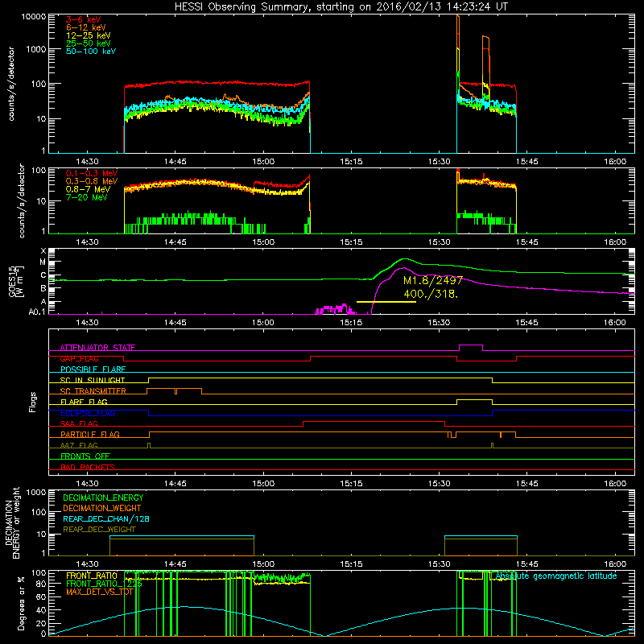Click the M class label on GOES axis
644x644 pixels.
pos(43,262)
